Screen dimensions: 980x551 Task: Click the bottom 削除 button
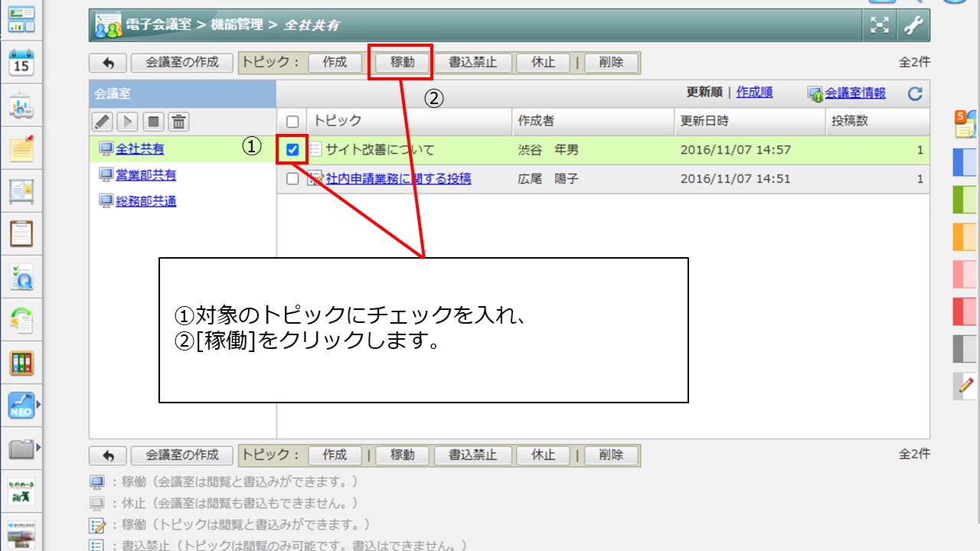(611, 455)
